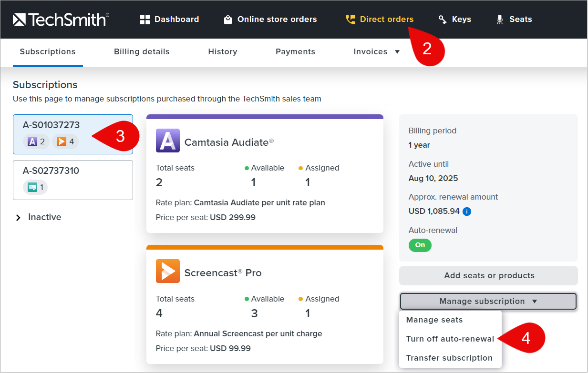The image size is (588, 373).
Task: Click the Audiate price USD 299.99
Action: click(233, 218)
